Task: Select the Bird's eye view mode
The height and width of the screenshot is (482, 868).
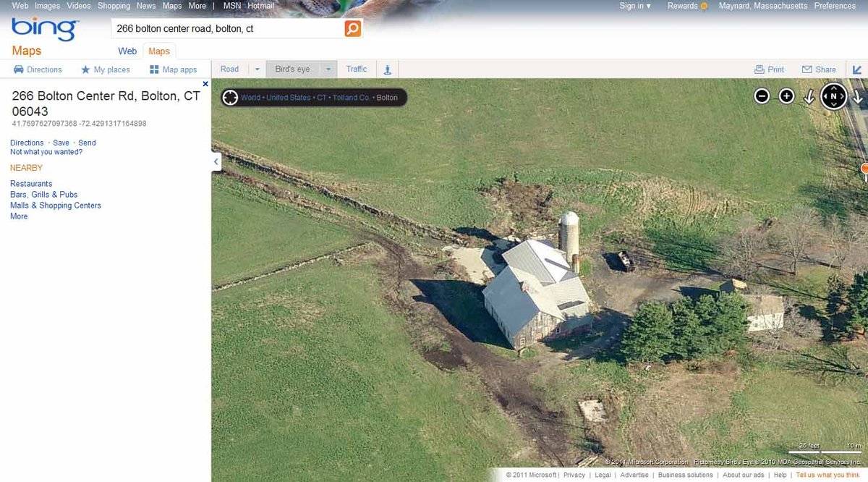Action: (x=292, y=68)
